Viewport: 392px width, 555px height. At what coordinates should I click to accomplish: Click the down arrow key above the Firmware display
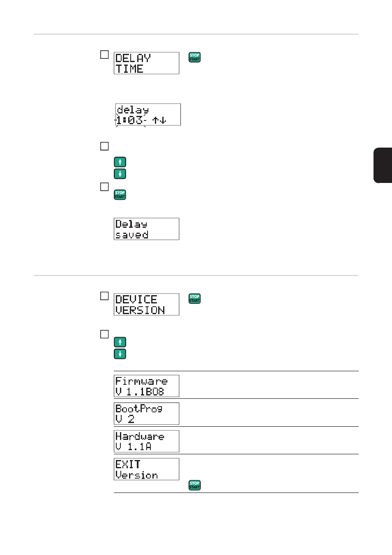(x=120, y=354)
